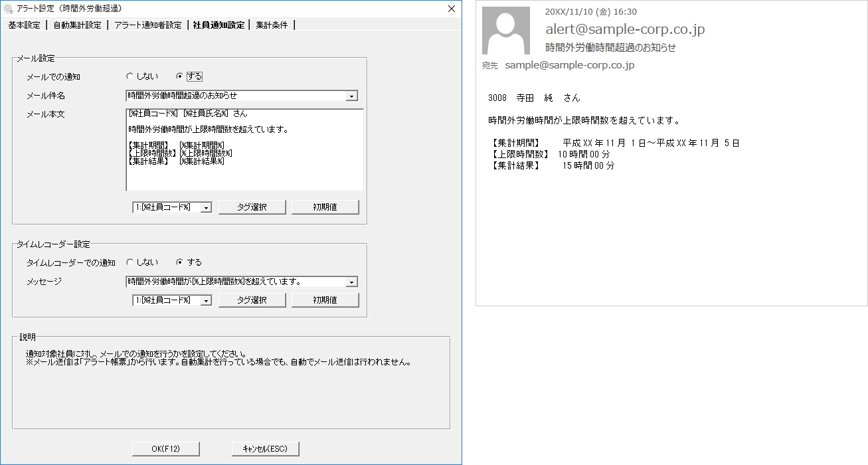868x465 pixels.
Task: Set メールでの通知 to しない
Action: tap(130, 76)
